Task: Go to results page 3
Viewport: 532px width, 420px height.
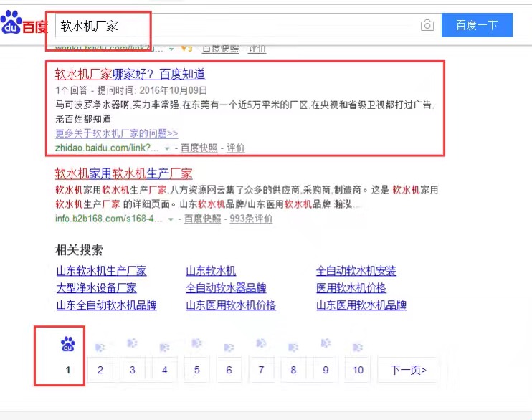Action: pos(133,370)
